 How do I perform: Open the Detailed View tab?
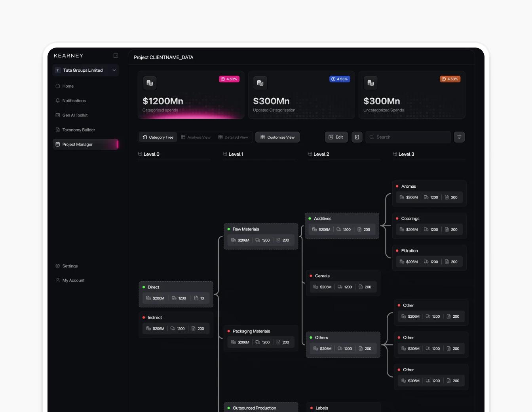233,137
